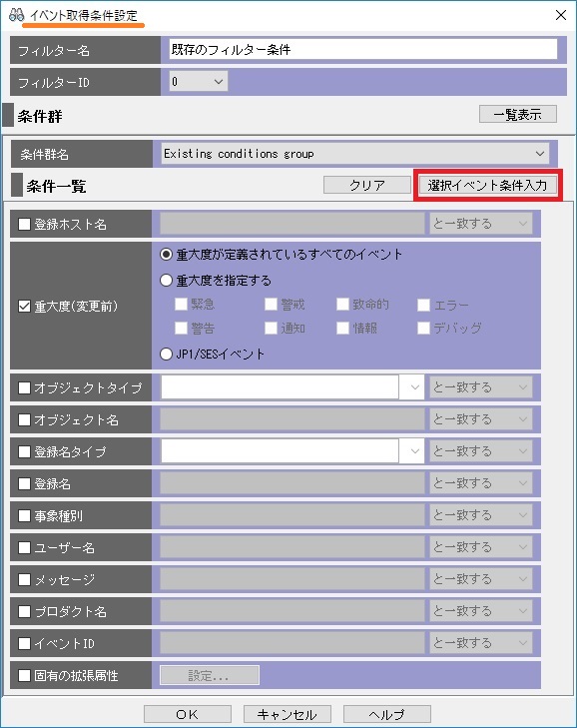Uncheck the 重大度(変更前) checkbox
The image size is (577, 728).
(x=24, y=306)
